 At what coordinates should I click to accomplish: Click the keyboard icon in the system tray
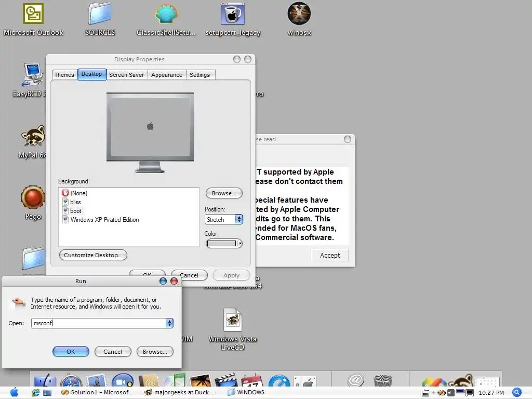click(x=425, y=393)
